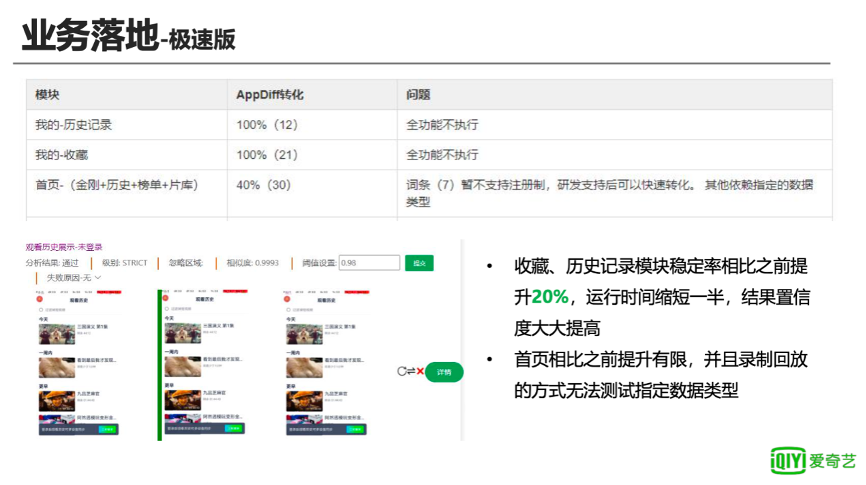Screen dimensions: 866x485
Task: Click the 三国演义 thumbnail in left phone screenshot
Action: (56, 335)
